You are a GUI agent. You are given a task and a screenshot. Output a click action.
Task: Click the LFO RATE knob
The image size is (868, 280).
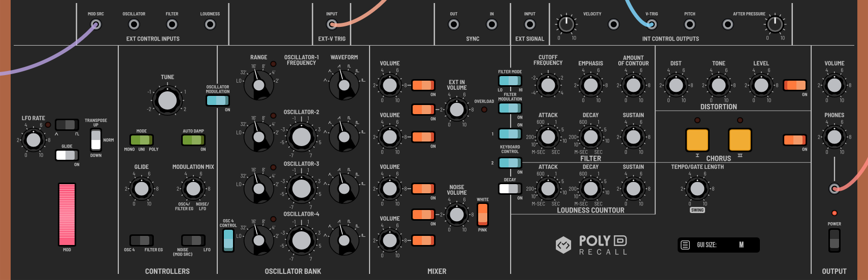[34, 140]
